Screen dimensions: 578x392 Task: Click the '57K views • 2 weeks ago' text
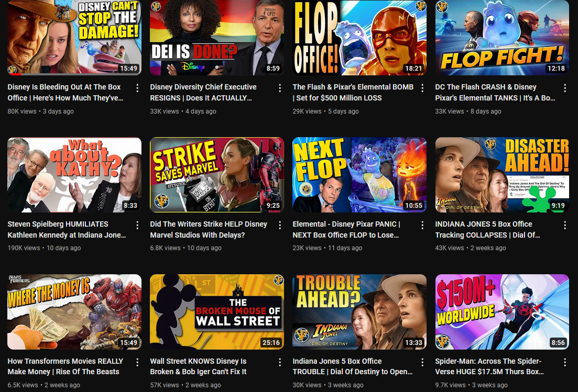[186, 385]
